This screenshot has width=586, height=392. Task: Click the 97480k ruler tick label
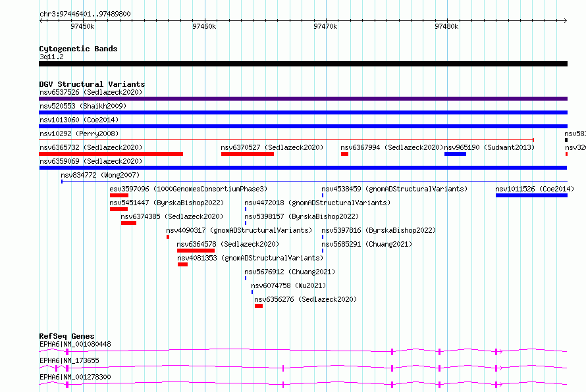446,26
